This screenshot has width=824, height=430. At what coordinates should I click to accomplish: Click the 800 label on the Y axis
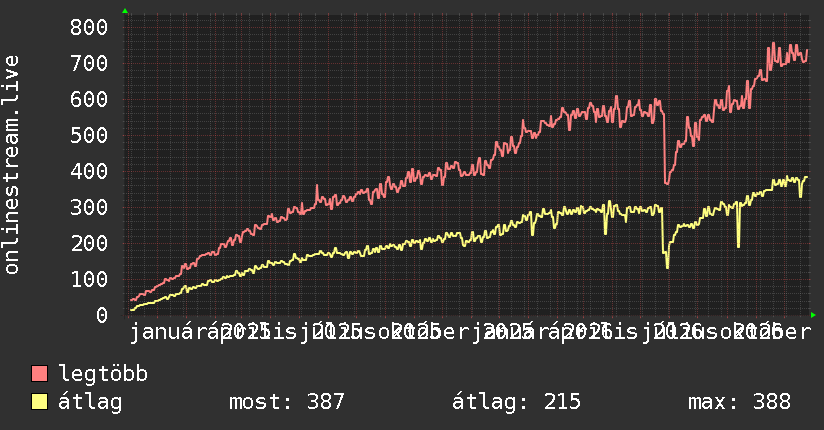(x=89, y=27)
